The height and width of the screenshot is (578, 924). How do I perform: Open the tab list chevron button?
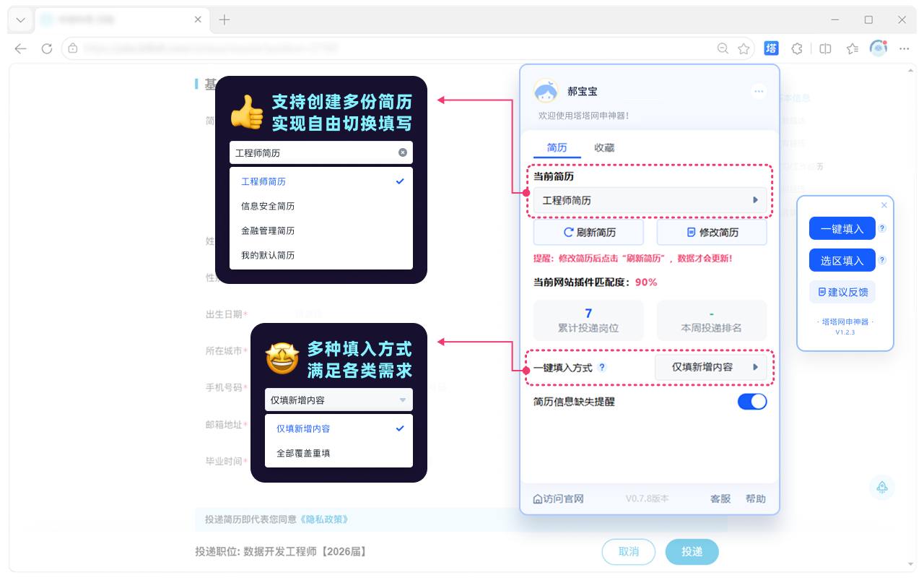(21, 20)
